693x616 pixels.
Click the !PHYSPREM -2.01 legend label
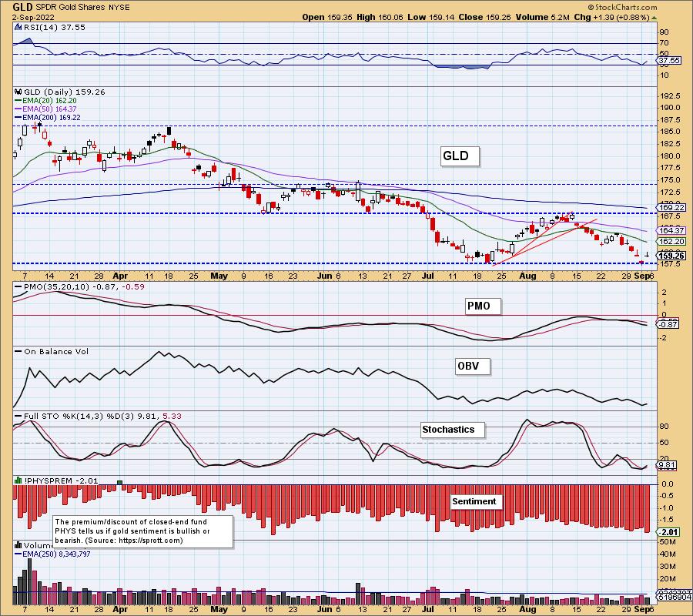point(61,480)
